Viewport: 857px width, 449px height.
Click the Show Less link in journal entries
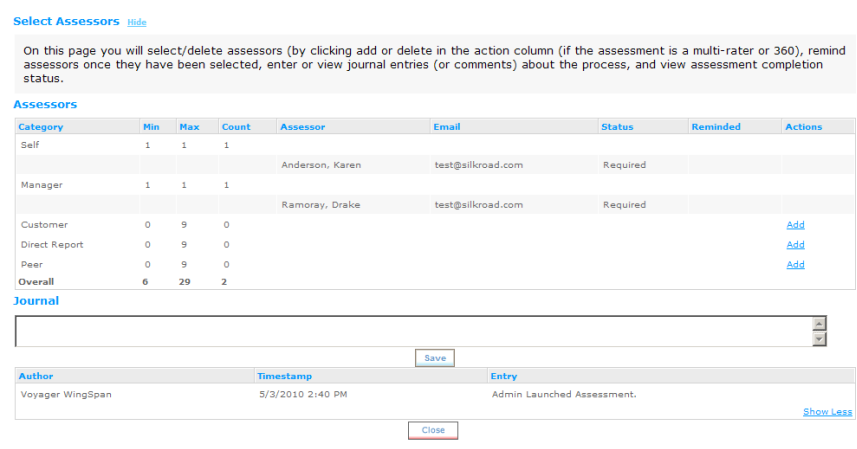click(827, 412)
